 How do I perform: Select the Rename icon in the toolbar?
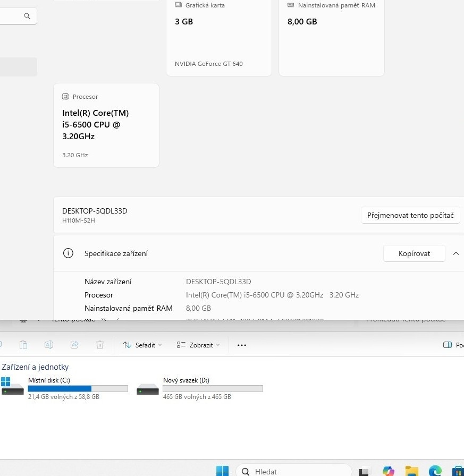point(49,345)
